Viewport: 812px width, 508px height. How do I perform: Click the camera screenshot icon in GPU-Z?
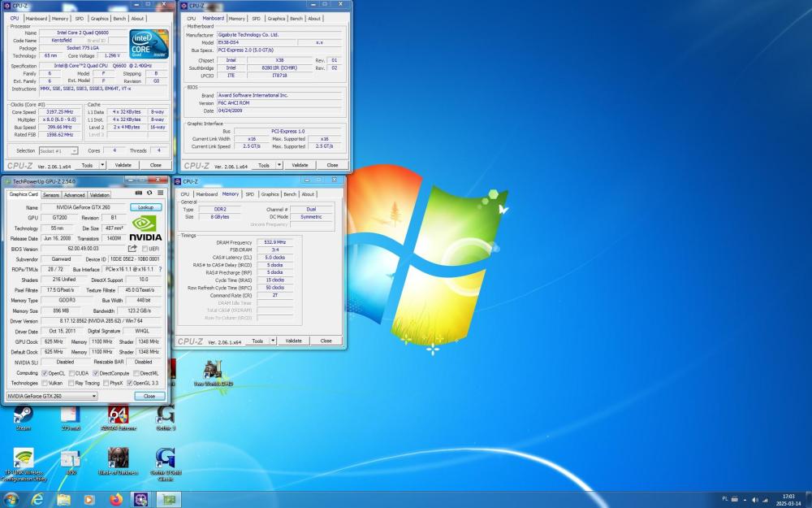point(139,193)
